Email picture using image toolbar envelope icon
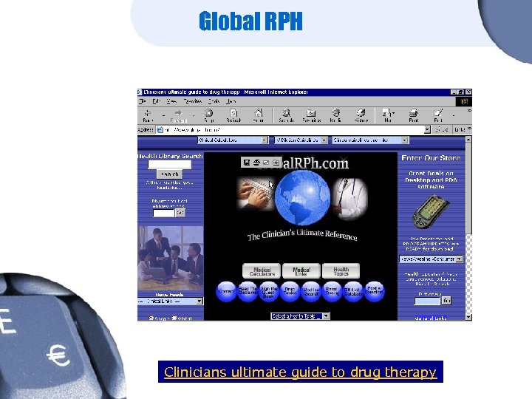The width and height of the screenshot is (532, 399). click(x=266, y=163)
